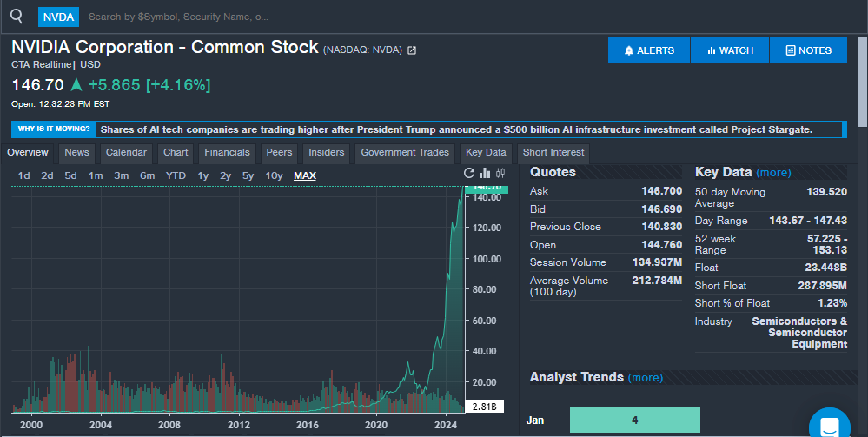Switch to the candlestick chart icon
Viewport: 868px width, 437px height.
(500, 174)
